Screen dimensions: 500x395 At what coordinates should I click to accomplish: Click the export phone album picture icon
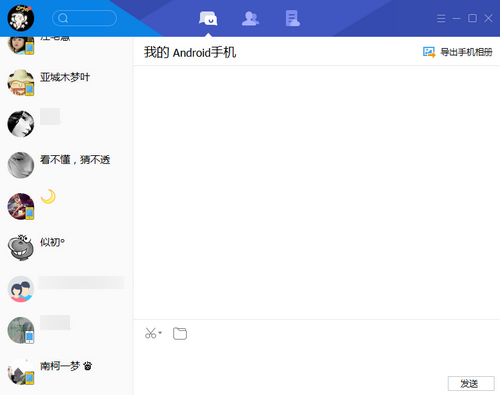pyautogui.click(x=429, y=52)
